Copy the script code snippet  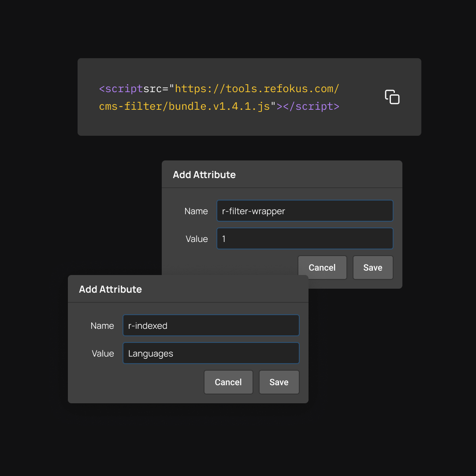tap(392, 97)
